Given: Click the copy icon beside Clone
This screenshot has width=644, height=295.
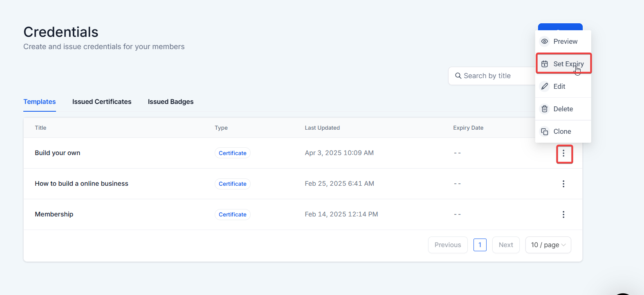Looking at the screenshot, I should [x=545, y=131].
